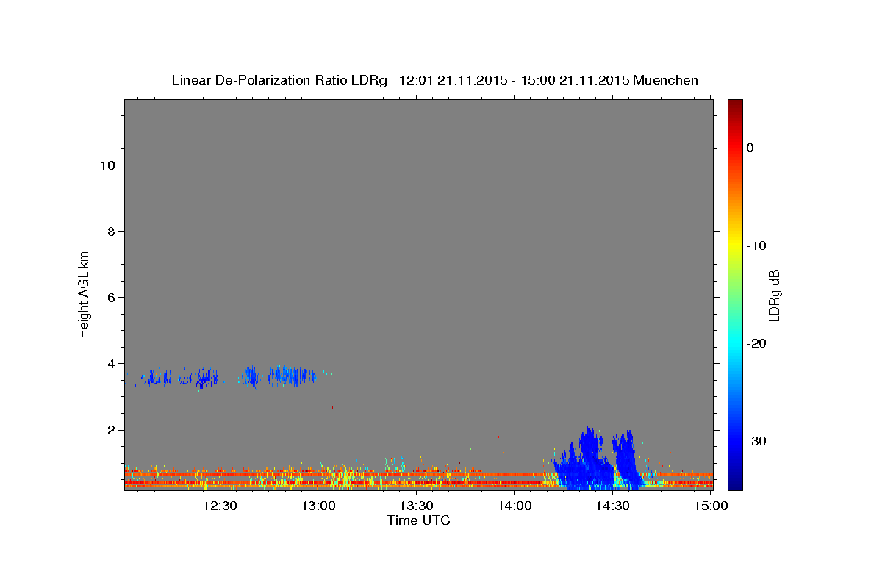Click the plot title 'Linear De-Polarization Ratio LDRg'
The image size is (882, 588).
[x=279, y=80]
